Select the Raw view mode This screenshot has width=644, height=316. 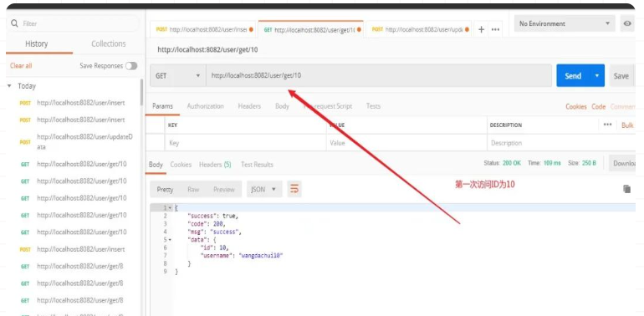tap(193, 189)
